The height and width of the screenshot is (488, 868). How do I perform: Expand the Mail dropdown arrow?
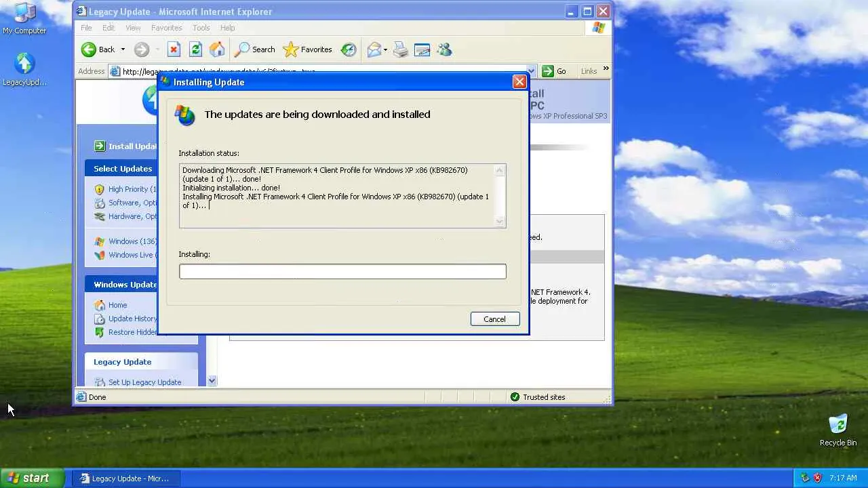[385, 49]
